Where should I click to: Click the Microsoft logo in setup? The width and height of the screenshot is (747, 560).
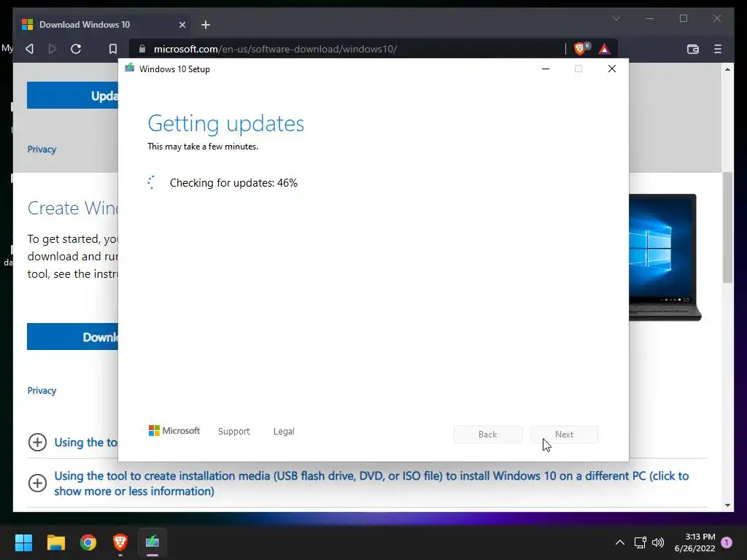tap(174, 431)
